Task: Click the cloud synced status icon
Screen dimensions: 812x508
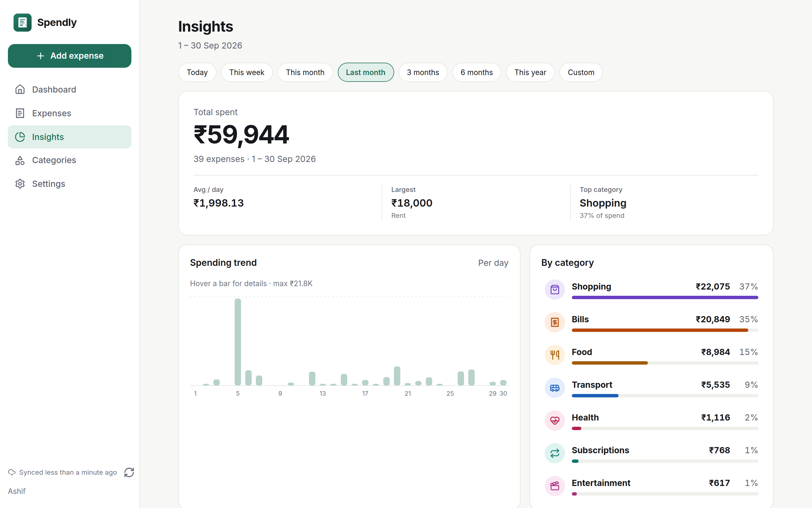Action: pyautogui.click(x=12, y=472)
